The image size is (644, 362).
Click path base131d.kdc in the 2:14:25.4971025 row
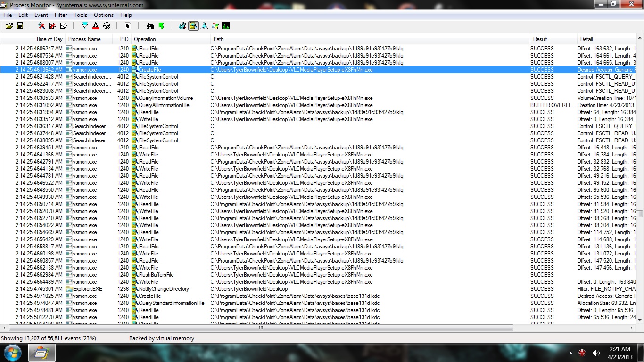295,296
